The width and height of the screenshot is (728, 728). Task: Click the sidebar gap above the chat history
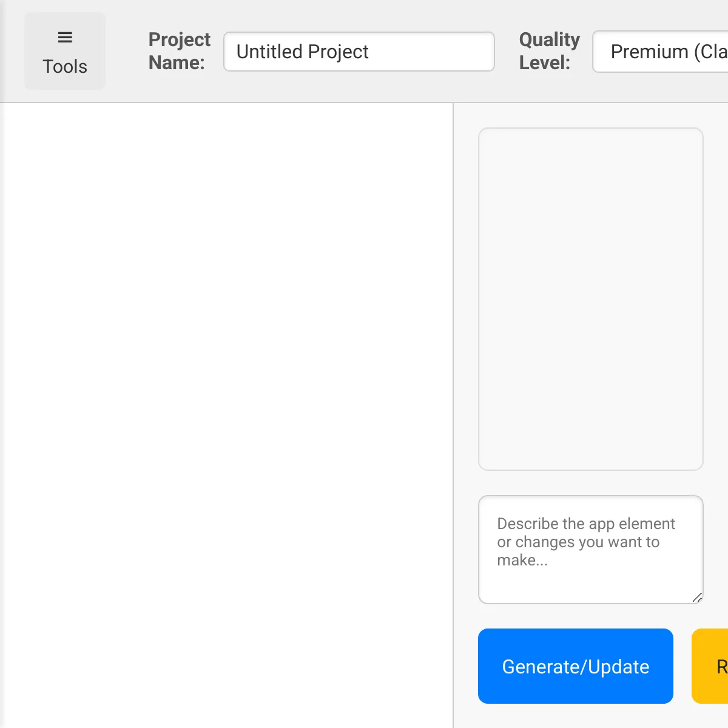pyautogui.click(x=590, y=115)
